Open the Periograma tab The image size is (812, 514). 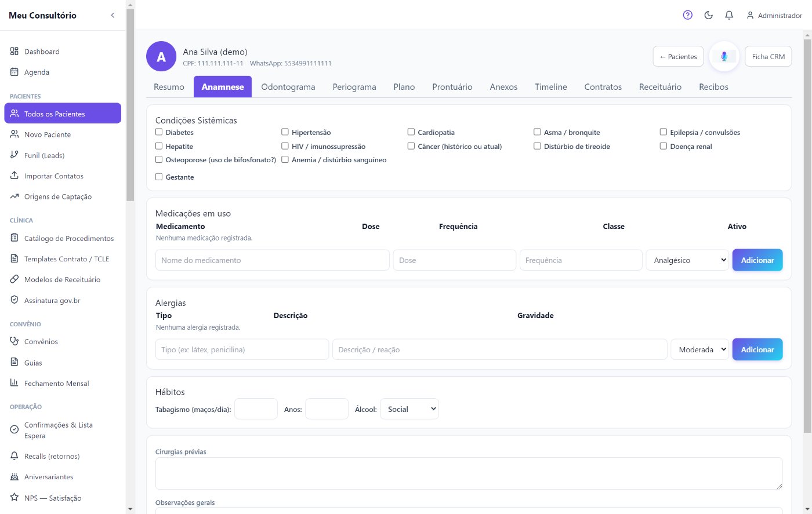pyautogui.click(x=354, y=87)
